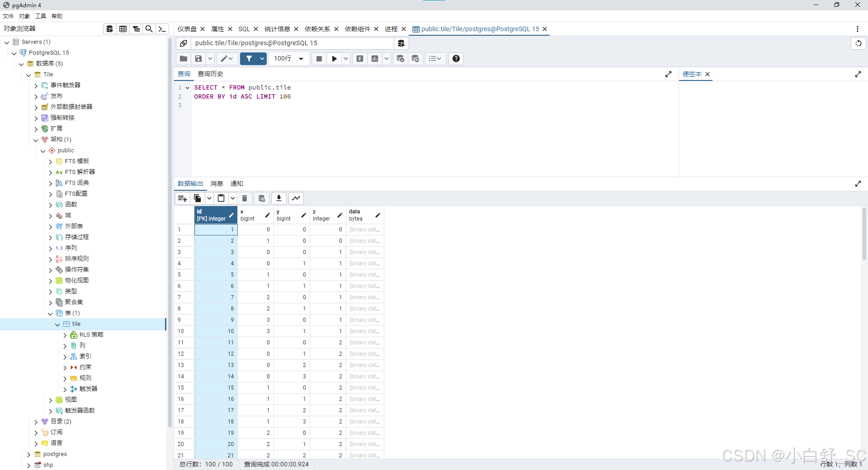The width and height of the screenshot is (868, 470).
Task: Select row number 10 in the results grid
Action: pyautogui.click(x=184, y=331)
